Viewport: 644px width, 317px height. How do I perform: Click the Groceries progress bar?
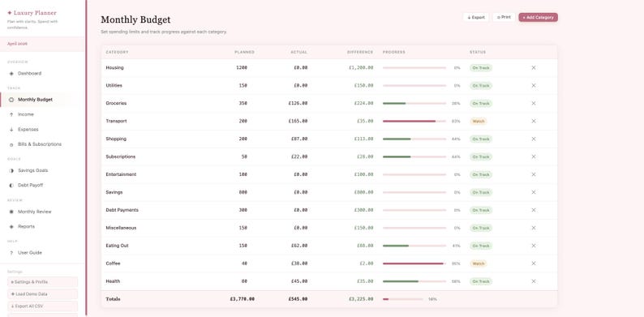pos(414,104)
